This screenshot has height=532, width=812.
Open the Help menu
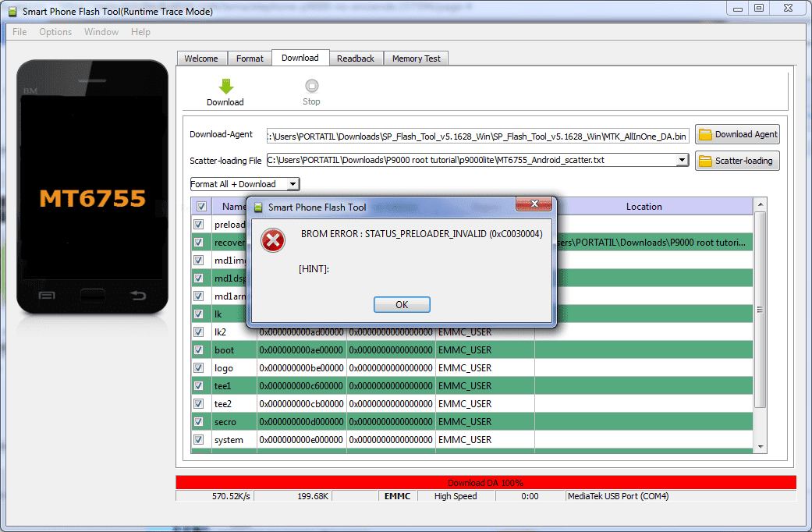(140, 32)
